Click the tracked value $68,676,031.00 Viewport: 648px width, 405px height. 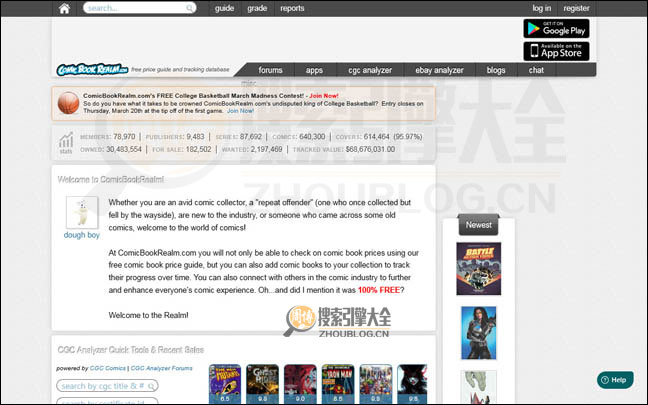pyautogui.click(x=370, y=149)
